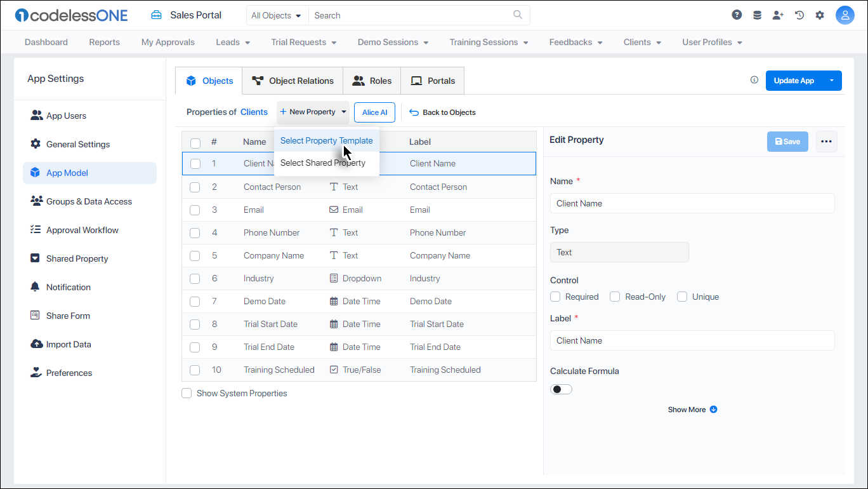Open the activity history clock icon
Screen dimensions: 868x489
click(799, 14)
